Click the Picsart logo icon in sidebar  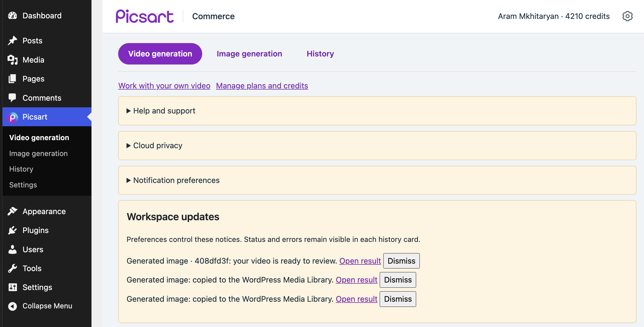click(x=13, y=117)
